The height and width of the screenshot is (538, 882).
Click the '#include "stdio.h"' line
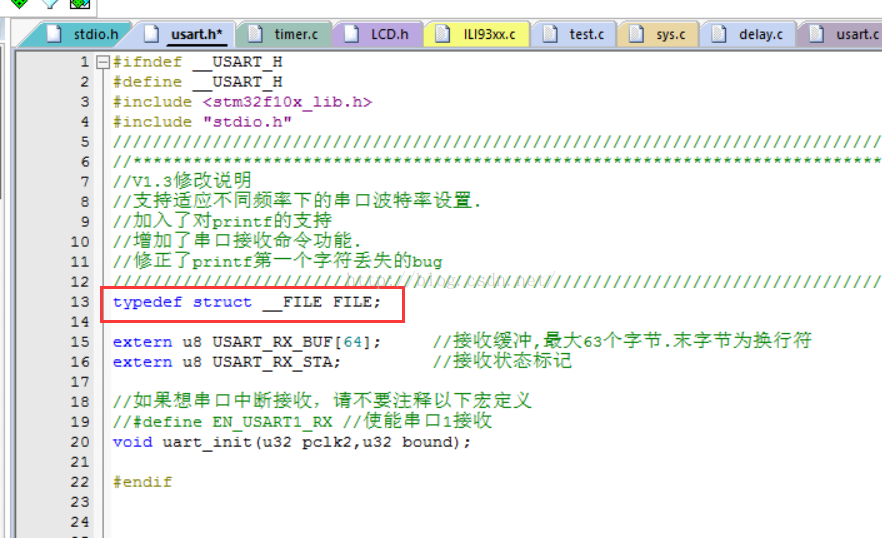point(202,122)
